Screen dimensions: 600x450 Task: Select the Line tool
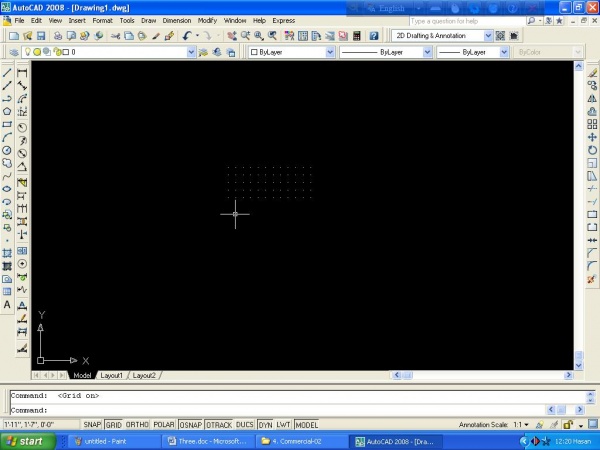7,72
